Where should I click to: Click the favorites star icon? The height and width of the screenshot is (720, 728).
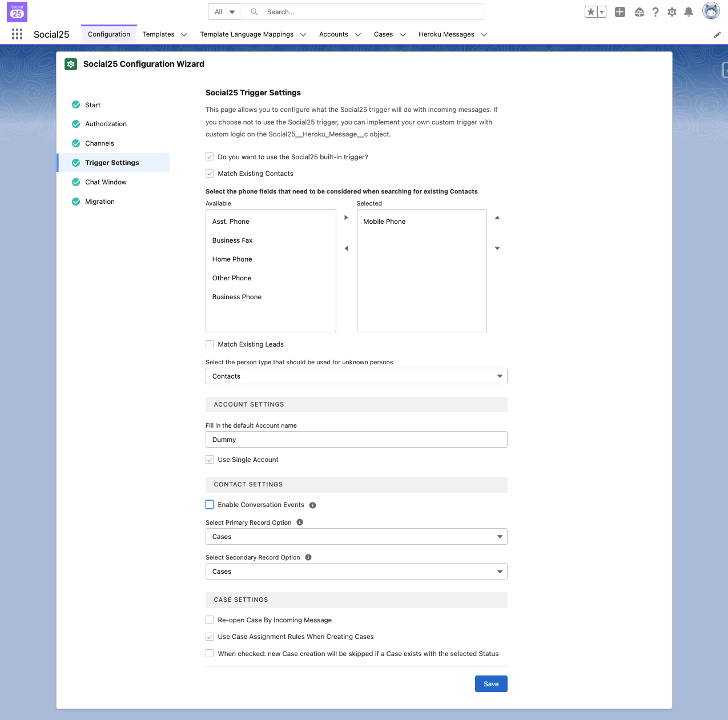click(591, 12)
